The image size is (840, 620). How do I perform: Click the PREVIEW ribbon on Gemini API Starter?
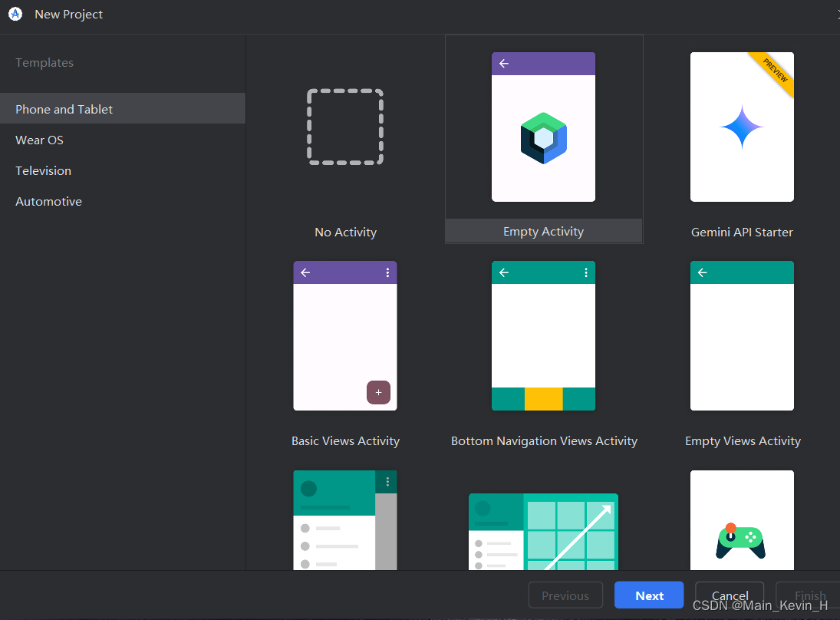point(776,70)
